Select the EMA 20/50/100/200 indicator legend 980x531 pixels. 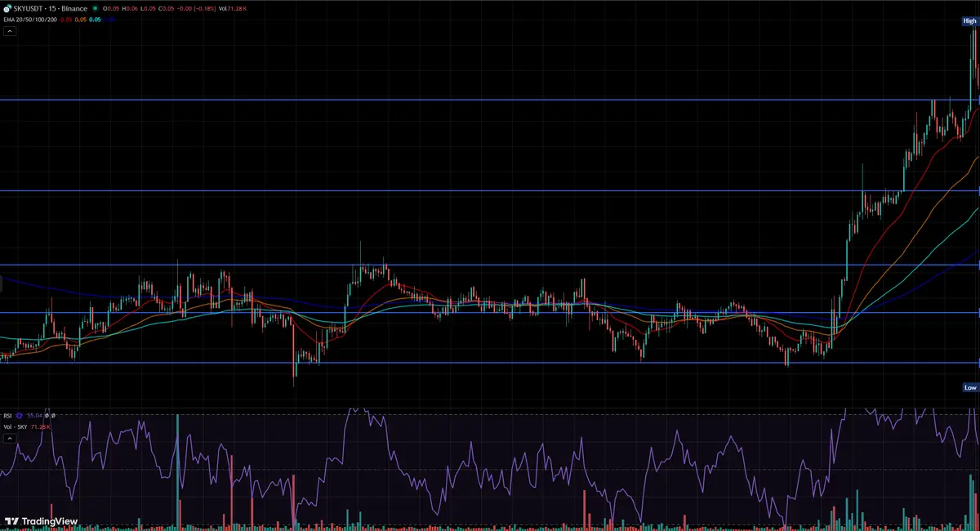[x=30, y=20]
